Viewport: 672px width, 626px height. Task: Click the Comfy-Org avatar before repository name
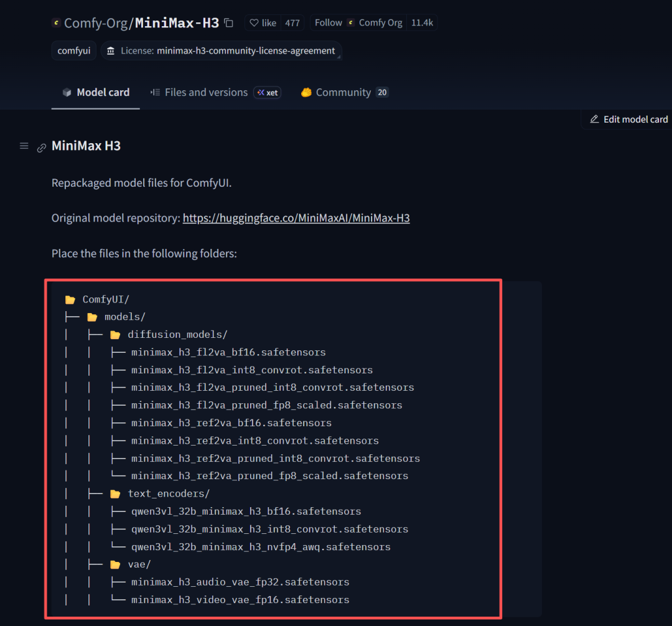[56, 22]
